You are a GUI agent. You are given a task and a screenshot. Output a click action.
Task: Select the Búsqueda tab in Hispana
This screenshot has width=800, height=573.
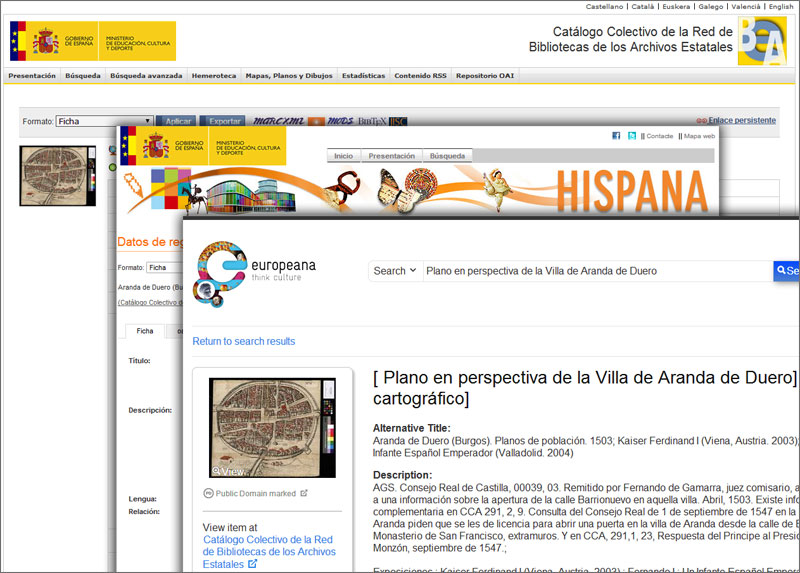[447, 156]
